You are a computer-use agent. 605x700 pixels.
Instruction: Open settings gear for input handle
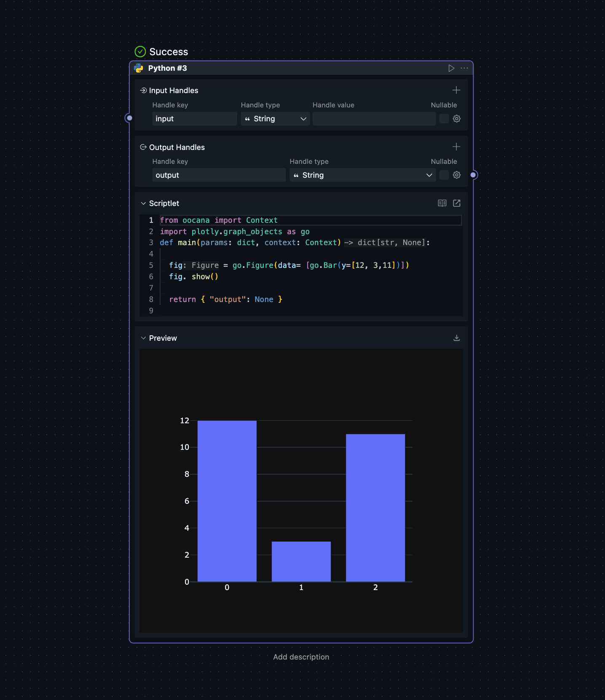pyautogui.click(x=457, y=119)
